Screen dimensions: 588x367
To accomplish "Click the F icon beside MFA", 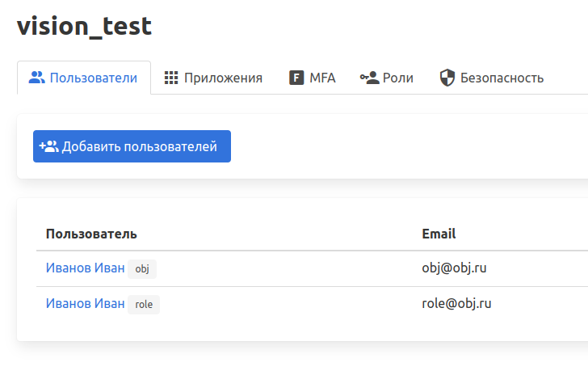I will click(x=296, y=78).
